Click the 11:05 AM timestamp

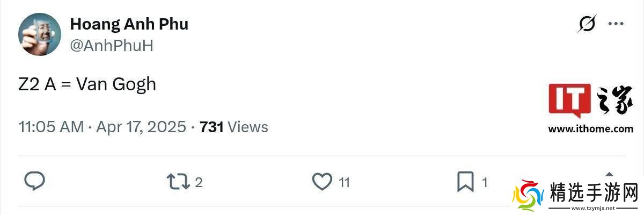(51, 127)
